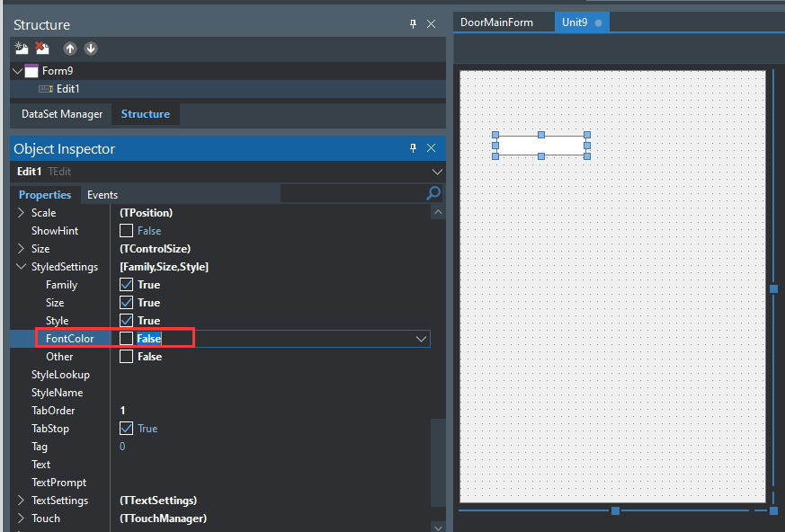Close the Object Inspector panel
785x532 pixels.
coord(431,148)
